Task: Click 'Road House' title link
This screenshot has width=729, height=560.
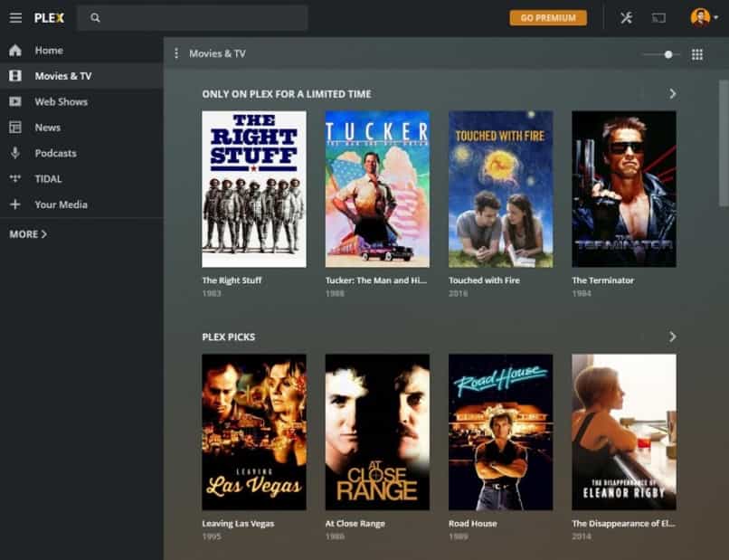Action: pyautogui.click(x=472, y=523)
